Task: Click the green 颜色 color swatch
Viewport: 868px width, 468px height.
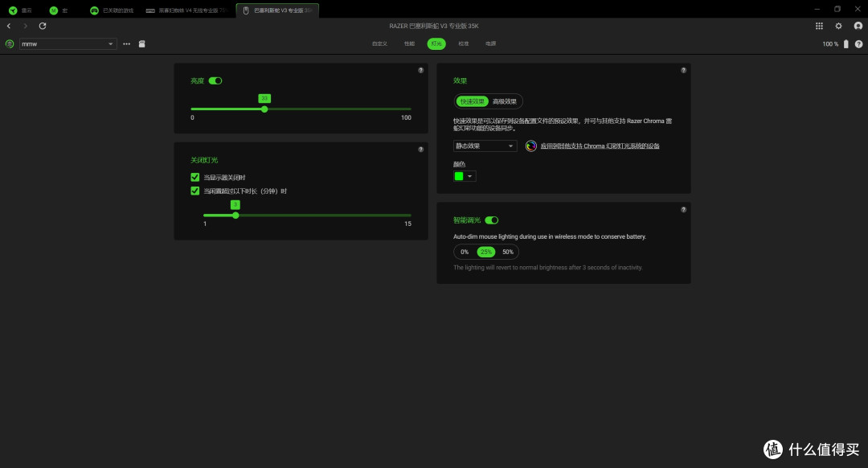Action: (x=459, y=177)
